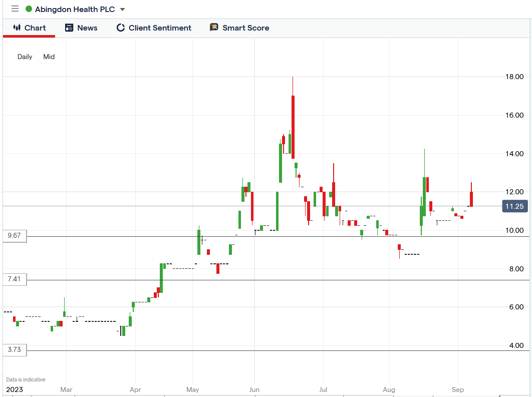532x397 pixels.
Task: Click the 6.00 price axis label
Action: 516,307
